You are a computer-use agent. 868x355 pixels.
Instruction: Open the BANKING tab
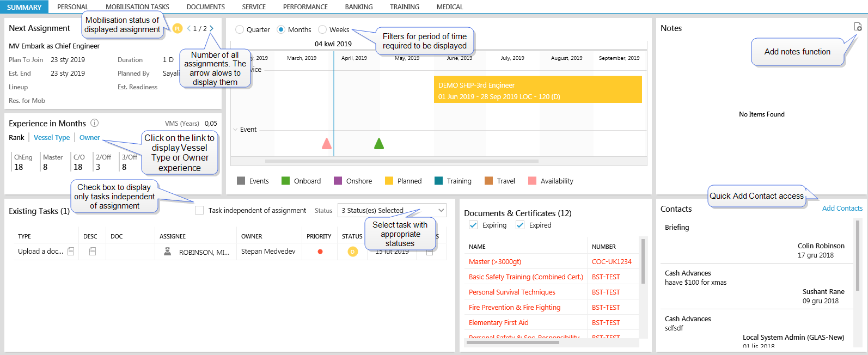(358, 7)
